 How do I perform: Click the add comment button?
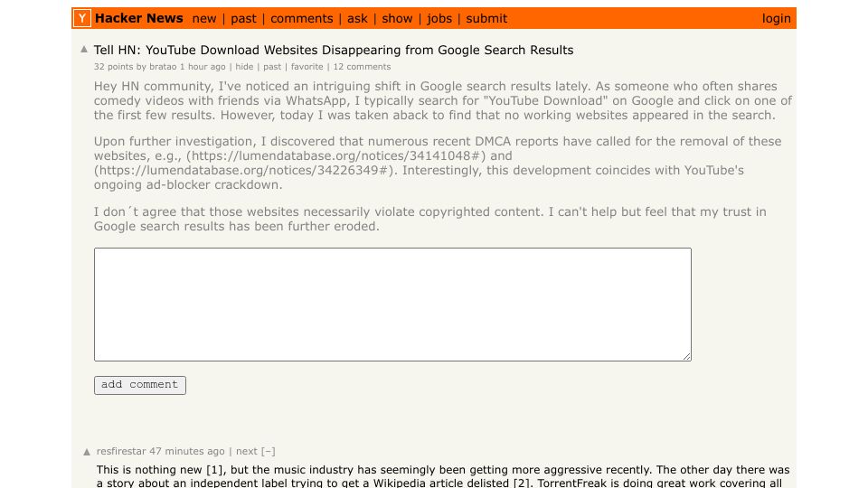(140, 385)
